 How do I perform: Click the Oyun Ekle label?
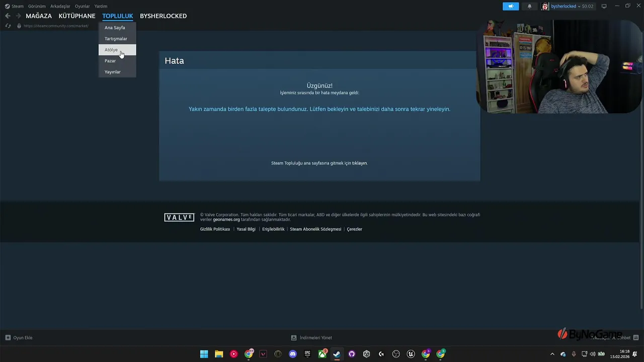pyautogui.click(x=23, y=338)
